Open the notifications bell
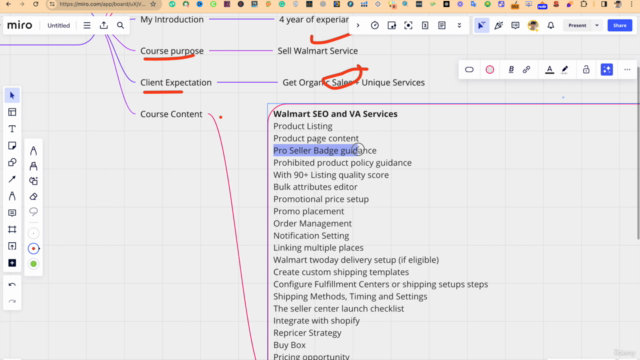The width and height of the screenshot is (640, 360). pyautogui.click(x=551, y=25)
